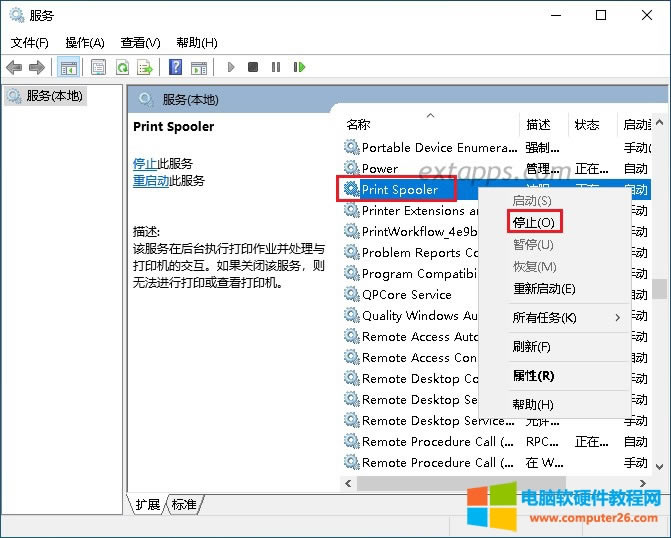
Task: Choose 重新启动(E) from the context menu
Action: 544,289
